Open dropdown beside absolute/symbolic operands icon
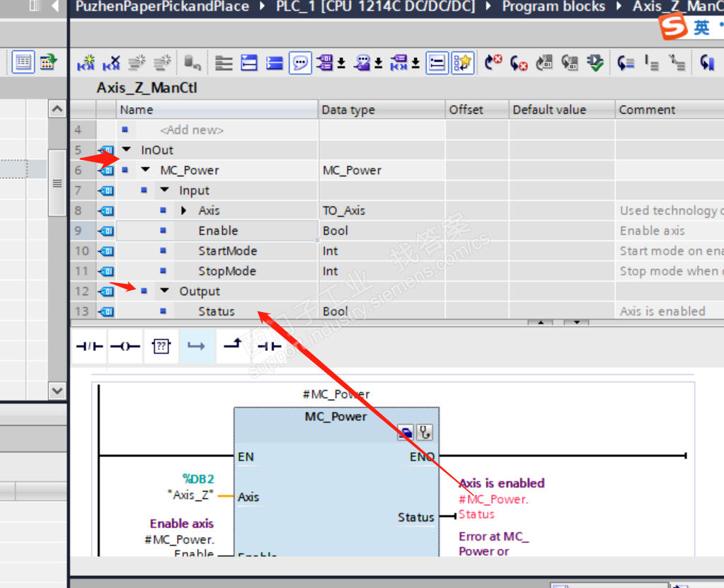Viewport: 724px width, 588px height. pos(341,63)
